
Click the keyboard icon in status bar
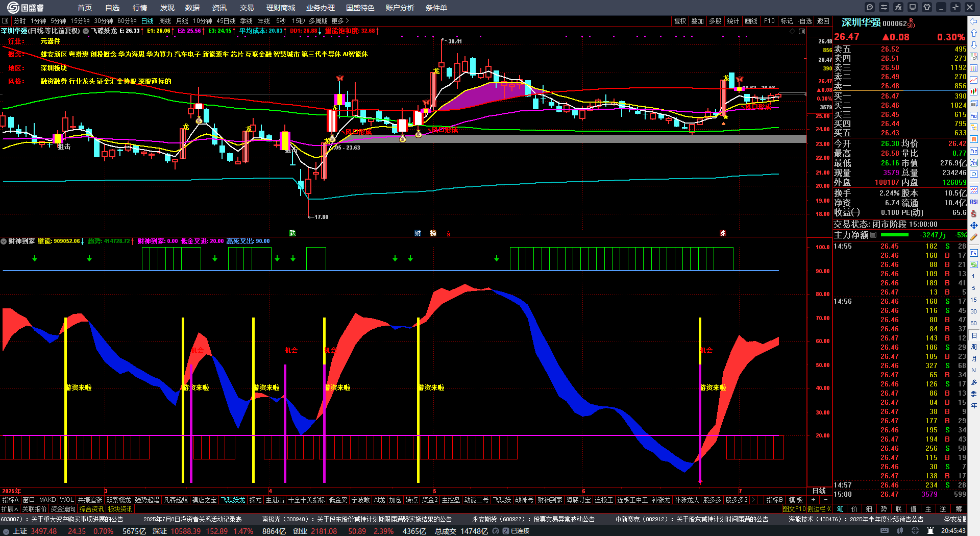coord(885,531)
